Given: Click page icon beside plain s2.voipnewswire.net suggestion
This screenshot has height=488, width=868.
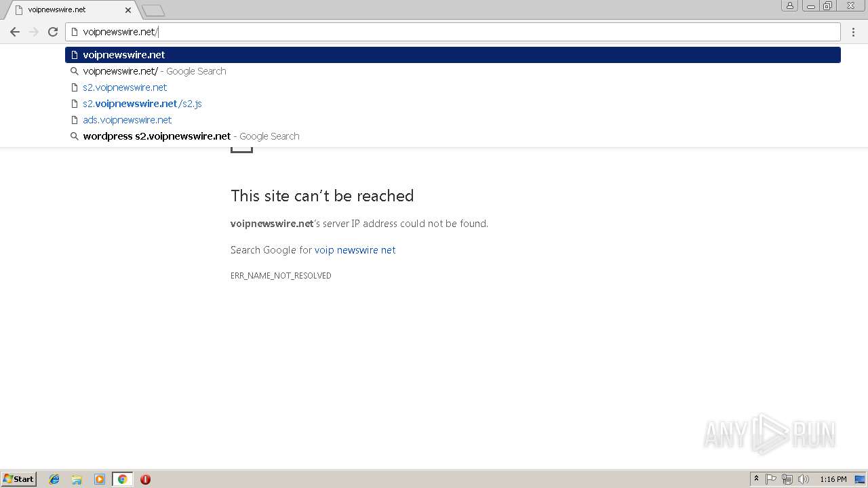Looking at the screenshot, I should click(75, 87).
